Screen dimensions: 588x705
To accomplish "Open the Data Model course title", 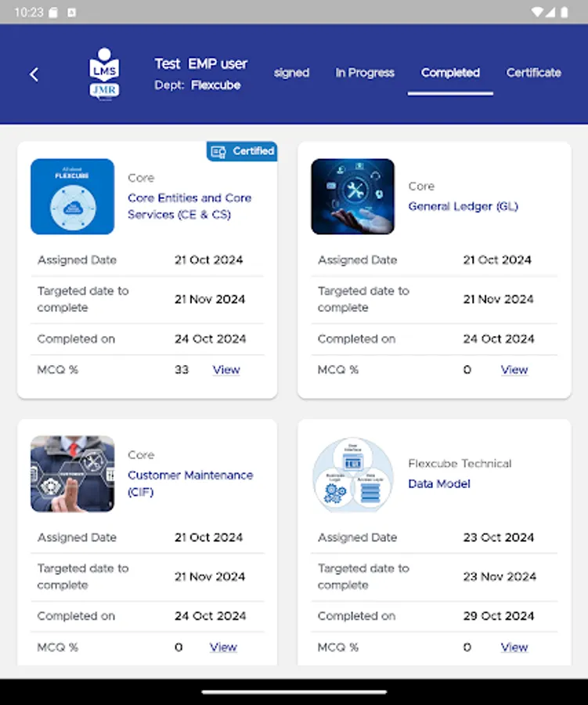I will click(x=439, y=484).
